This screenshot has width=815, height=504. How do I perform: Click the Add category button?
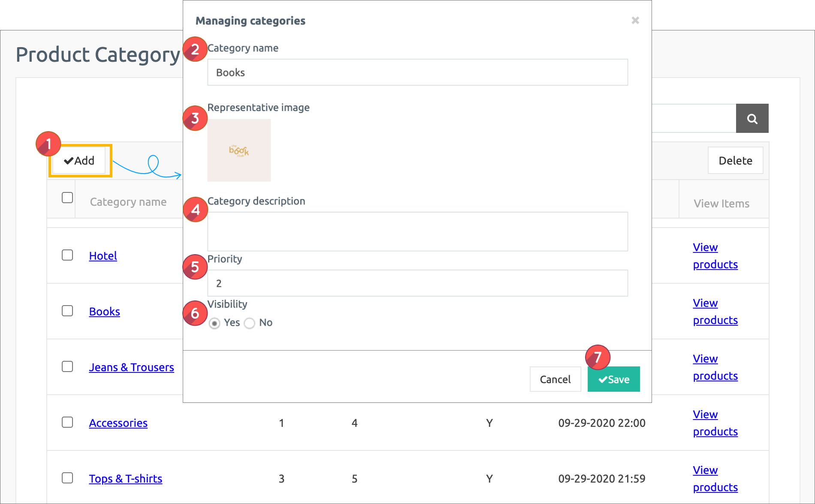click(79, 161)
